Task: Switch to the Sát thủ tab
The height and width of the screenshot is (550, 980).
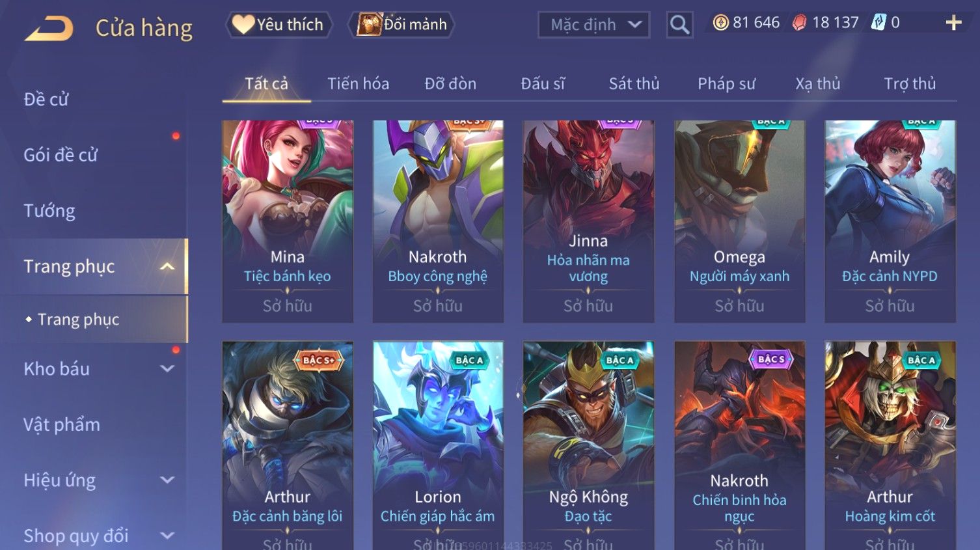Action: [634, 84]
